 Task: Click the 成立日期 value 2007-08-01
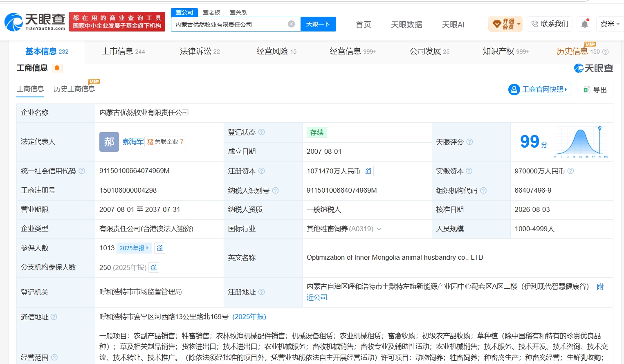(324, 152)
